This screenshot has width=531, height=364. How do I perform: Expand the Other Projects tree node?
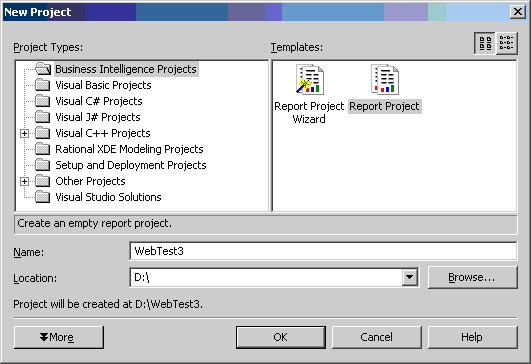[x=24, y=181]
